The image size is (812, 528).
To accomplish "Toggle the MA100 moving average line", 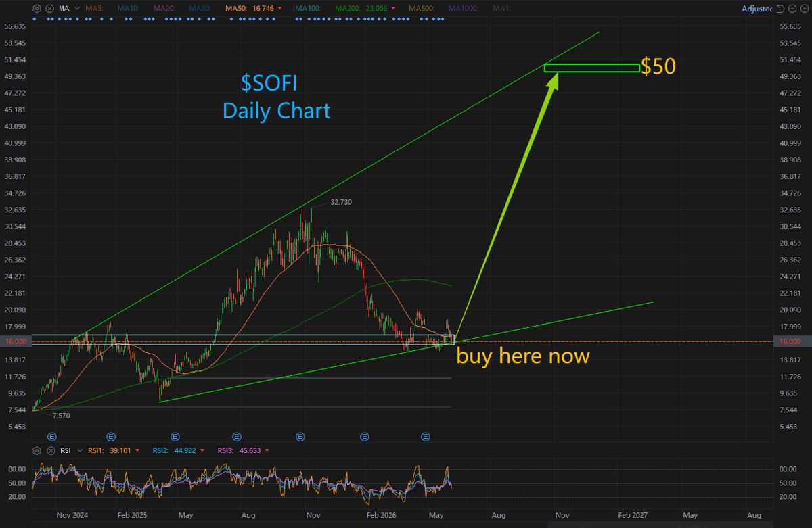I will pyautogui.click(x=308, y=9).
